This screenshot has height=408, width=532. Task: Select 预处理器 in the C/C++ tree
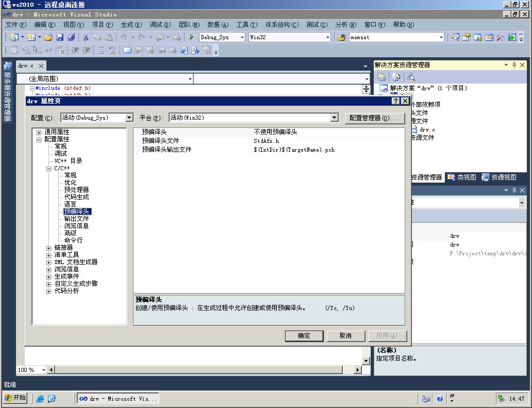(76, 190)
